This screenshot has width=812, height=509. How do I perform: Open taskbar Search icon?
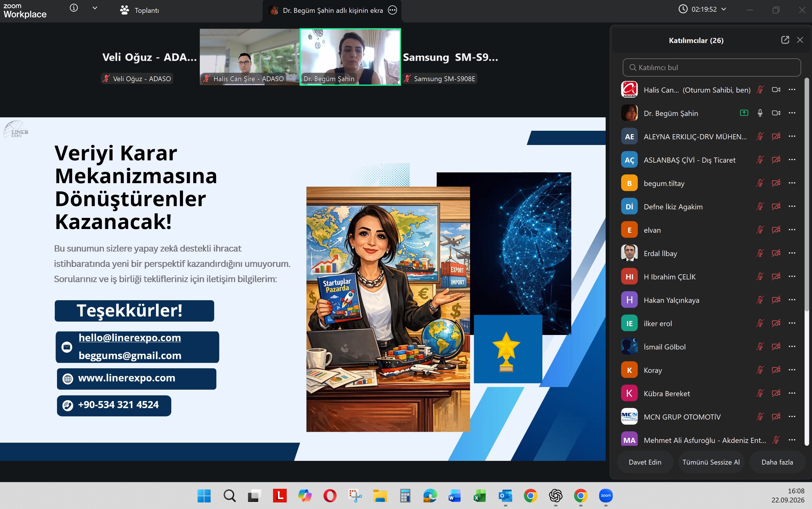coord(229,496)
